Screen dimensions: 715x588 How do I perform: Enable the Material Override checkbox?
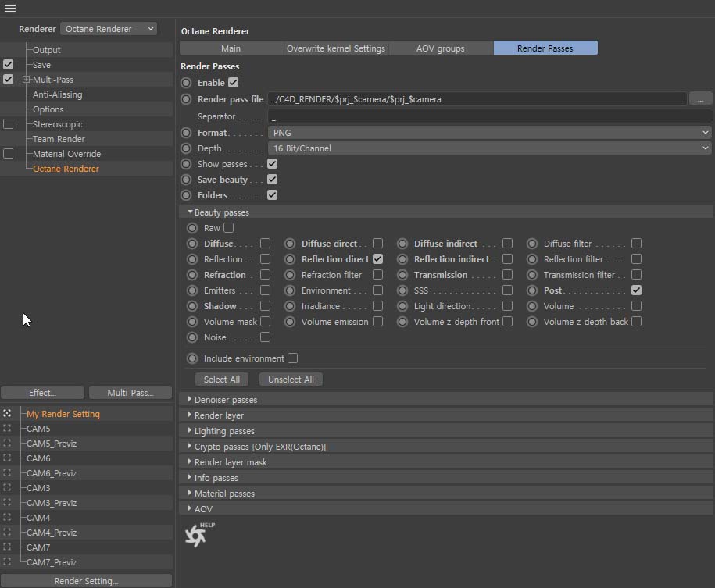tap(9, 154)
